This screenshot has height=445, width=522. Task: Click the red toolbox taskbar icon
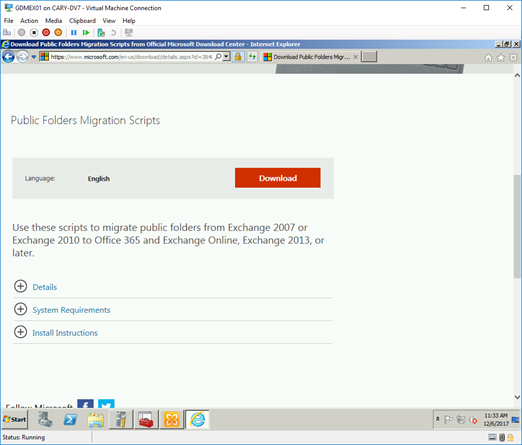146,419
